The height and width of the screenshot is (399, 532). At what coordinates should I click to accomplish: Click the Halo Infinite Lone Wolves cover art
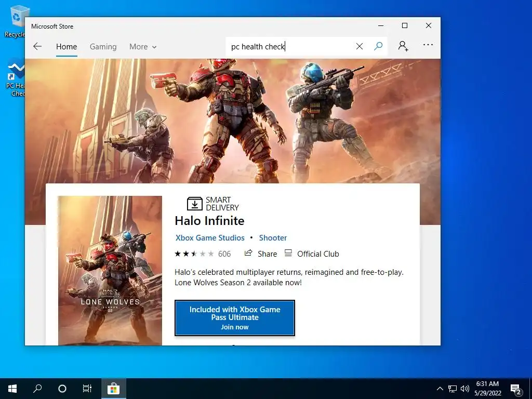coord(110,270)
